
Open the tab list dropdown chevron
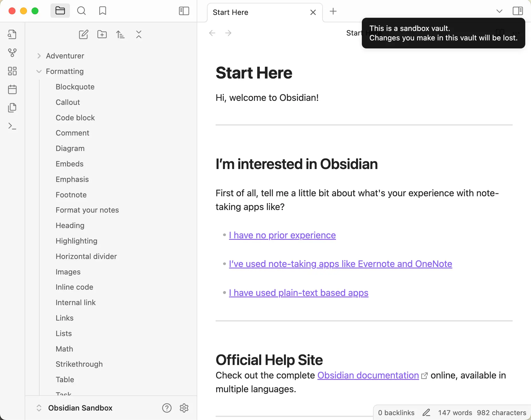499,11
